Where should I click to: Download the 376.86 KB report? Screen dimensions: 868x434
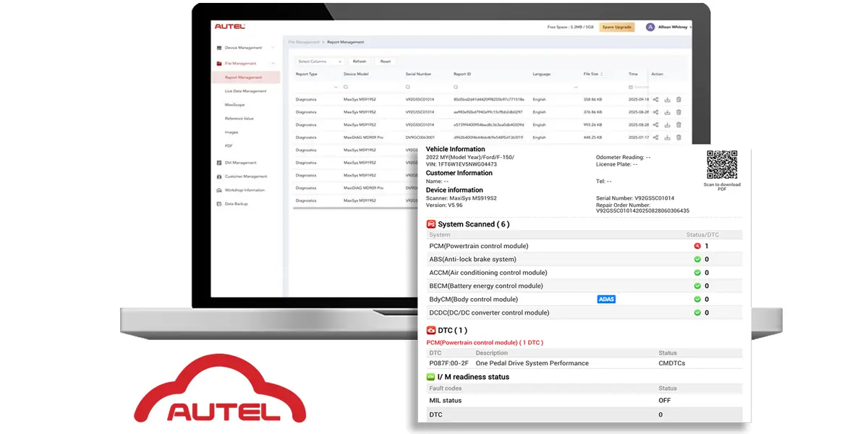667,112
